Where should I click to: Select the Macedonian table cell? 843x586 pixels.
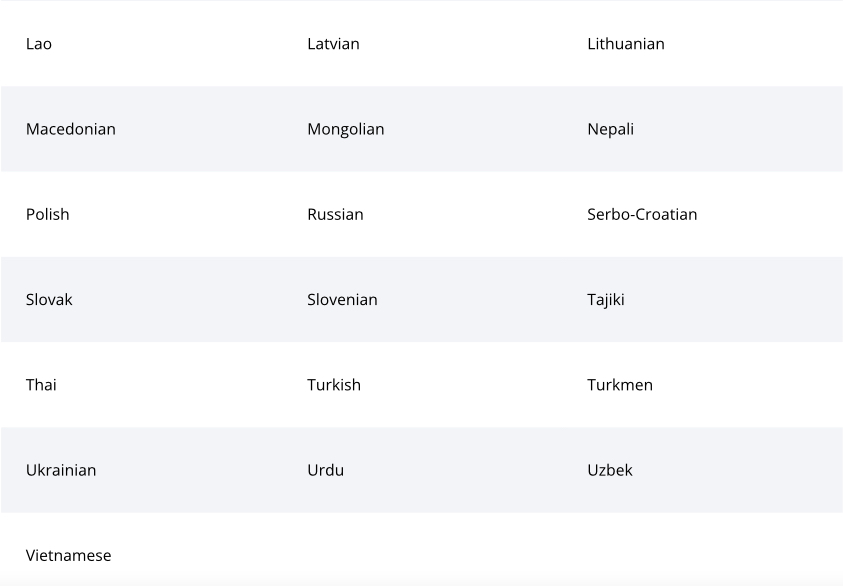point(71,129)
